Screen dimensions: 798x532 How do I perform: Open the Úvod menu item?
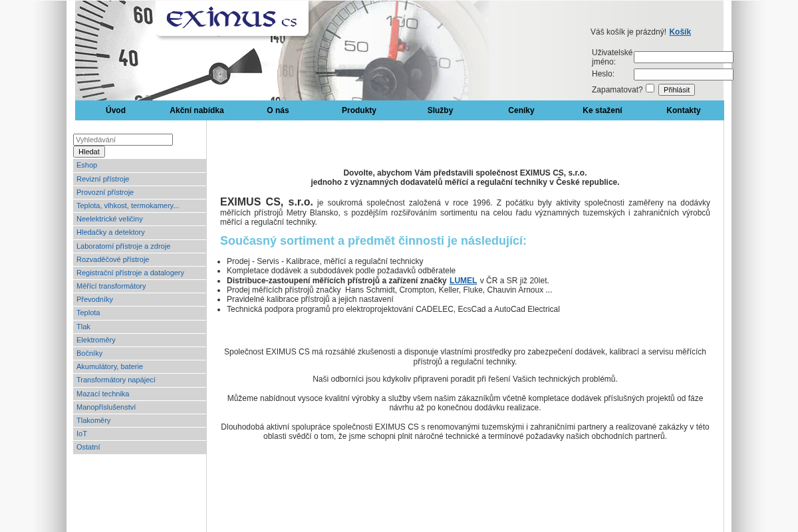coord(116,110)
